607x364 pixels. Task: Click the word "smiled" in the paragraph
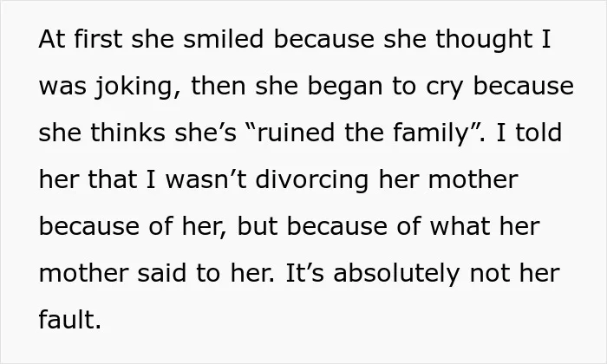(223, 39)
